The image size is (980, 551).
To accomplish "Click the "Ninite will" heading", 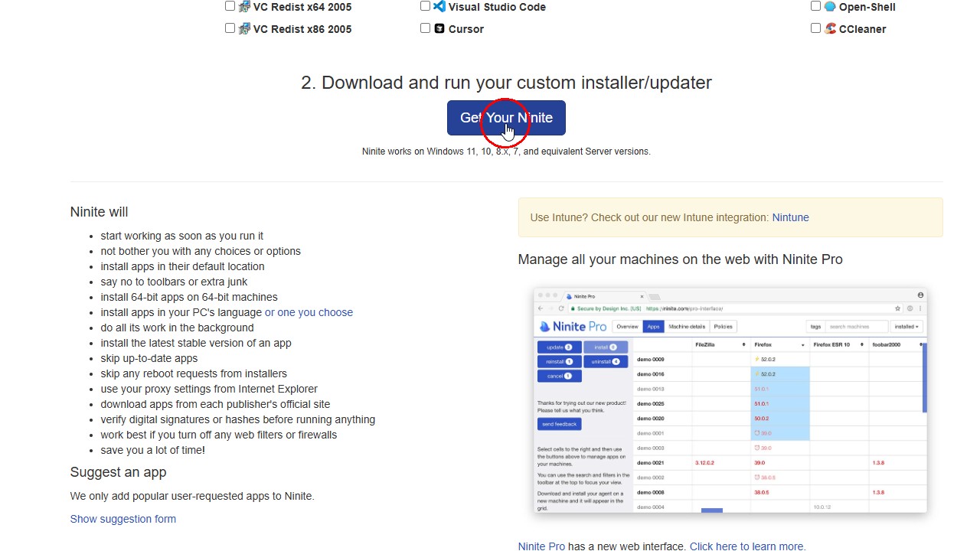I will [100, 212].
